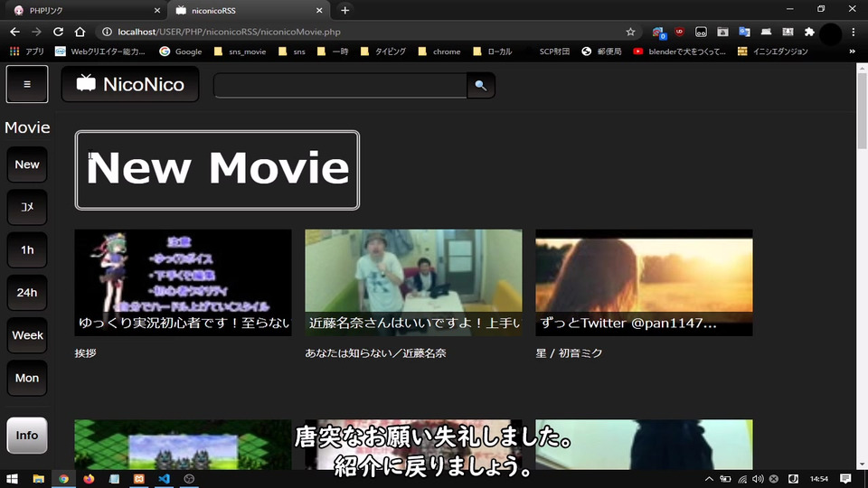Open the Extensions puzzle-piece menu
The image size is (868, 488).
(x=809, y=33)
